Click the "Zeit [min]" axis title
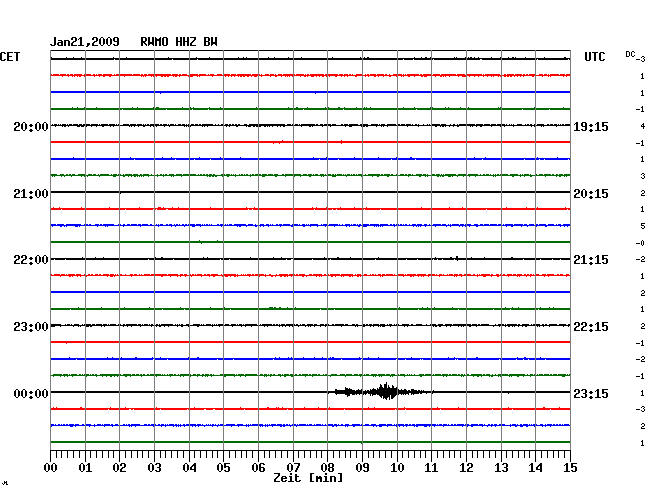Image resolution: width=650 pixels, height=494 pixels. pyautogui.click(x=308, y=478)
